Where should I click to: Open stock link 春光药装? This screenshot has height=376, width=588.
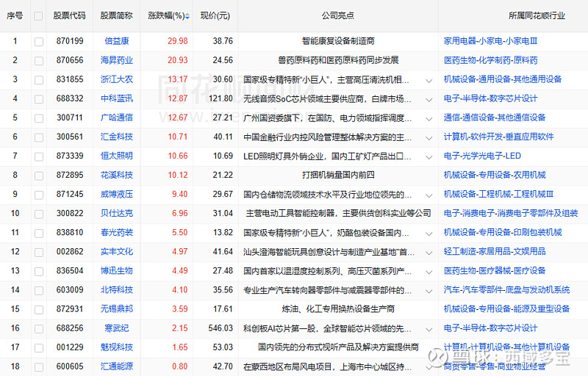click(x=117, y=232)
